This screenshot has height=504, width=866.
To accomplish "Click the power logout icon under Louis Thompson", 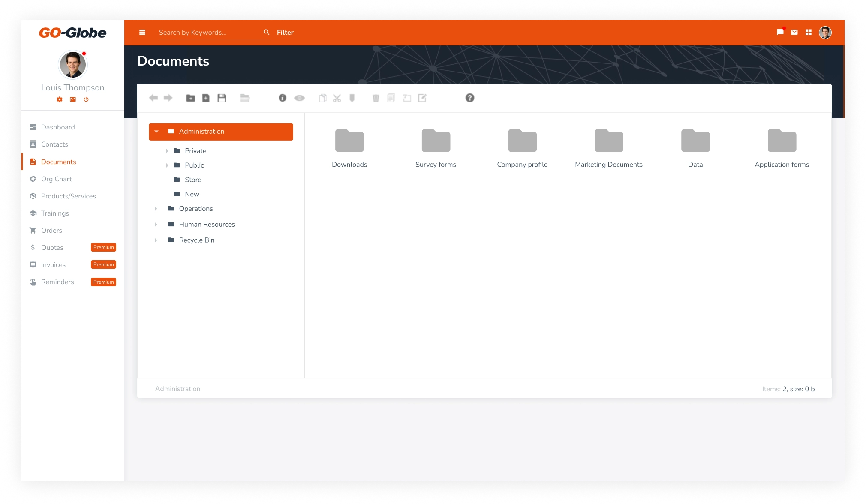I will coord(86,99).
